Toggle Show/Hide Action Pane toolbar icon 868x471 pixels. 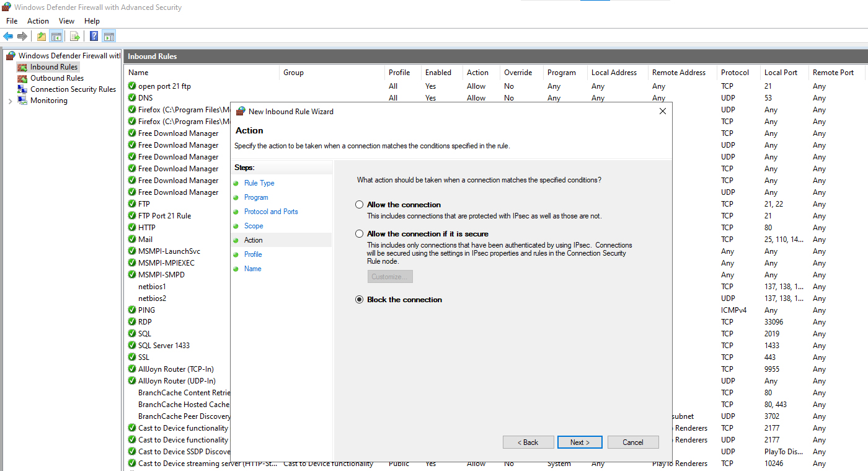coord(109,36)
